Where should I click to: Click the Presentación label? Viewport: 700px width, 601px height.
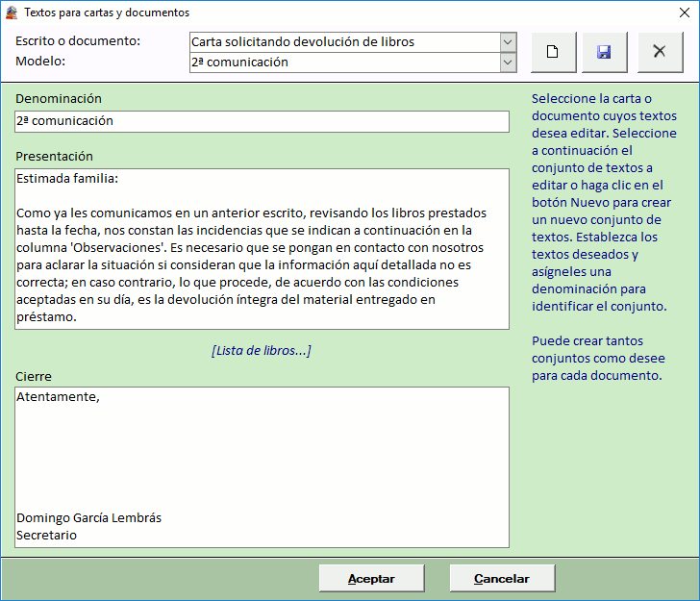pyautogui.click(x=55, y=157)
